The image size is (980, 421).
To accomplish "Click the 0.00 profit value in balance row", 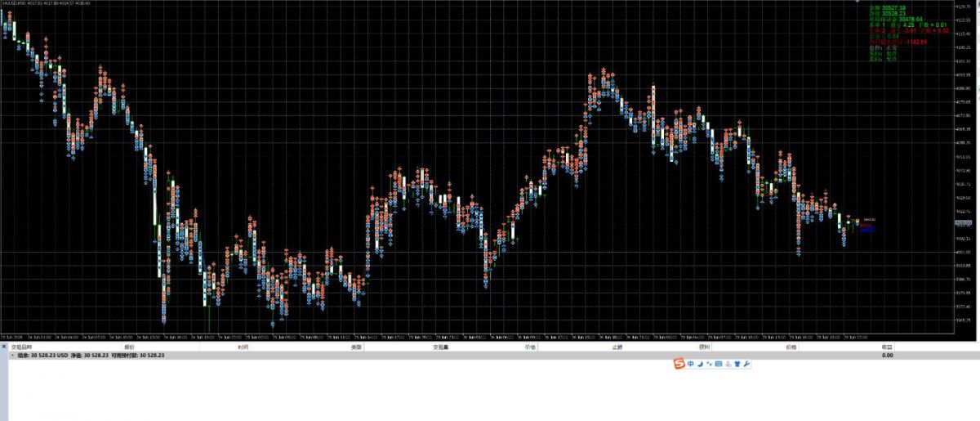I will (x=887, y=355).
